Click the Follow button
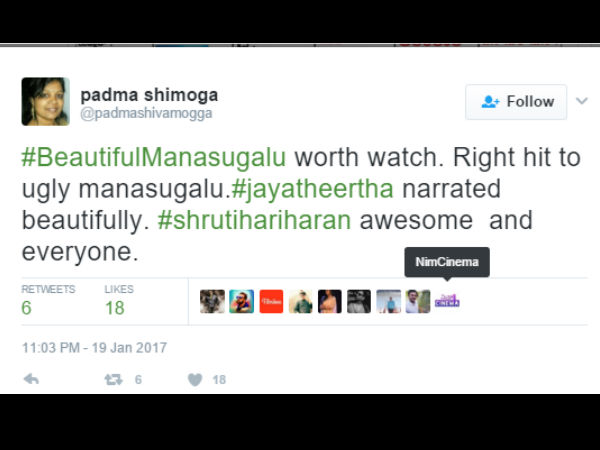The width and height of the screenshot is (600, 450). click(x=516, y=102)
